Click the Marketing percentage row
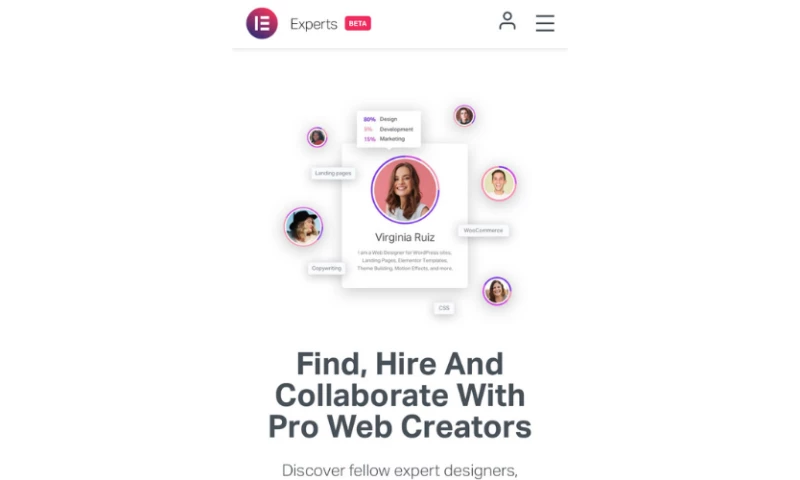This screenshot has height=480, width=800. (384, 139)
